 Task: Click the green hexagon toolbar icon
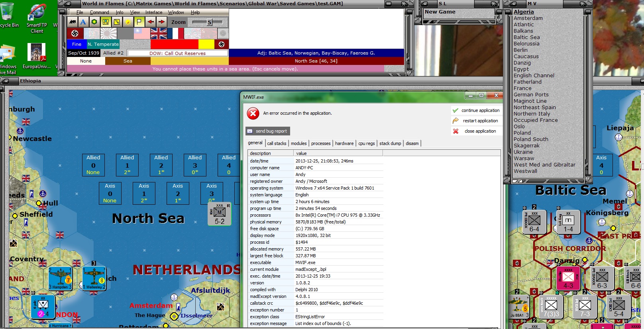click(x=94, y=22)
